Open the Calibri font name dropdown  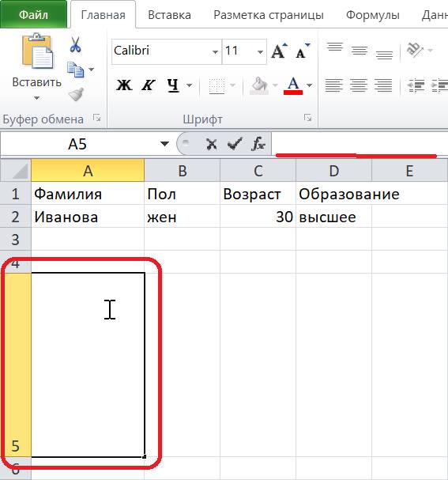click(x=215, y=51)
